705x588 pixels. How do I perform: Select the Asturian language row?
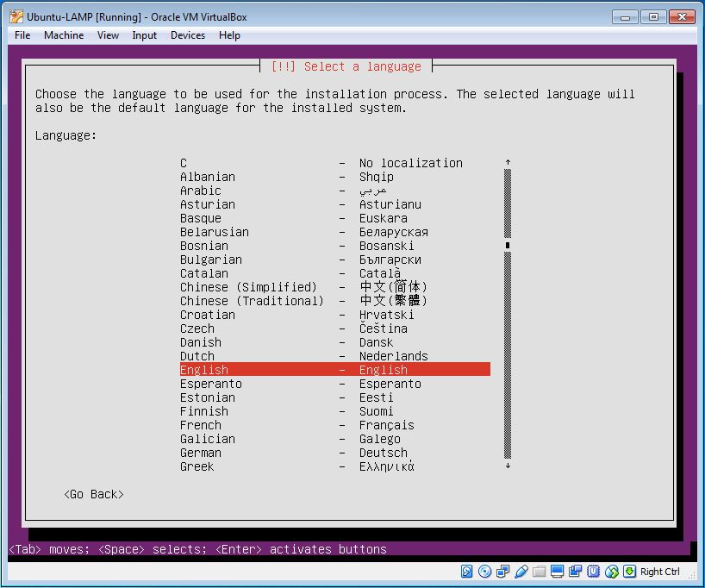tap(335, 204)
